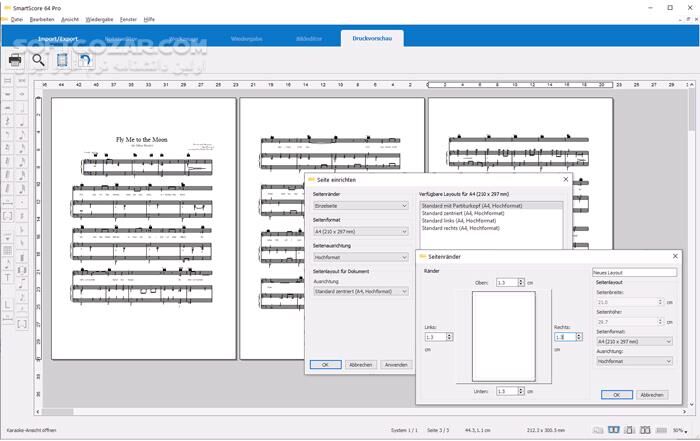Image resolution: width=700 pixels, height=441 pixels.
Task: Switch to the Import/Export tab
Action: tap(58, 39)
